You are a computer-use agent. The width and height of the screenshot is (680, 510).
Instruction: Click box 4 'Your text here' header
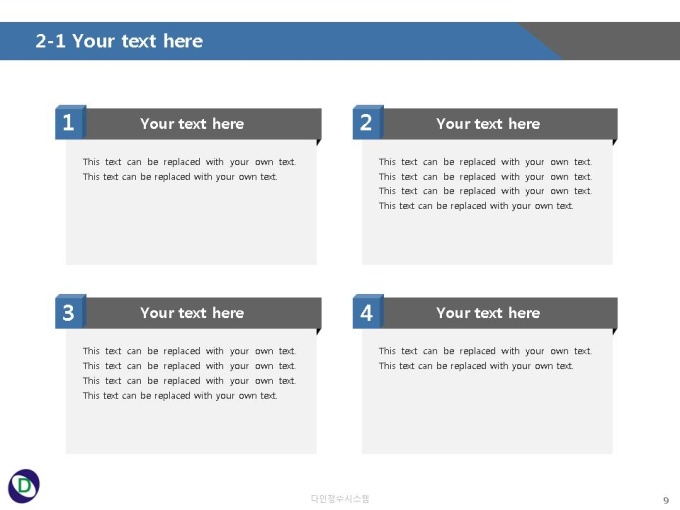[x=488, y=313]
